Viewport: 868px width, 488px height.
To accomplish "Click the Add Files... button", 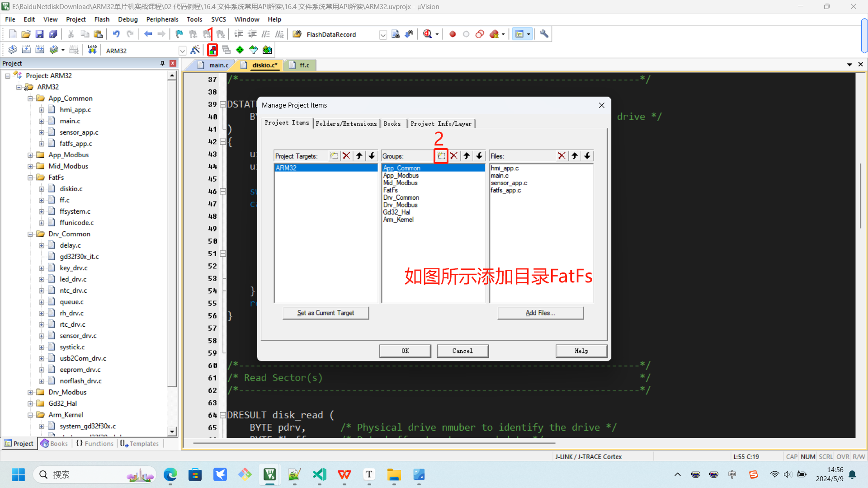I will tap(540, 313).
